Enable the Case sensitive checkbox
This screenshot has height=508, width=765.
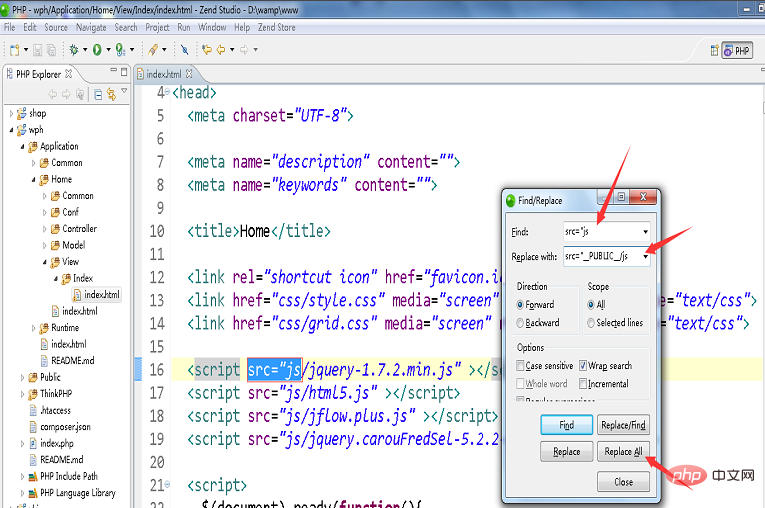tap(520, 366)
